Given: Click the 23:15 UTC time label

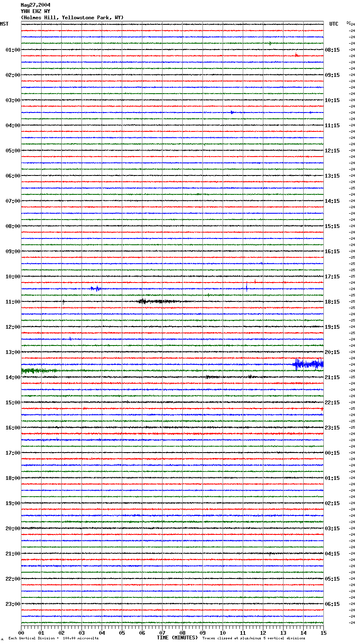Looking at the screenshot, I should coord(332,428).
